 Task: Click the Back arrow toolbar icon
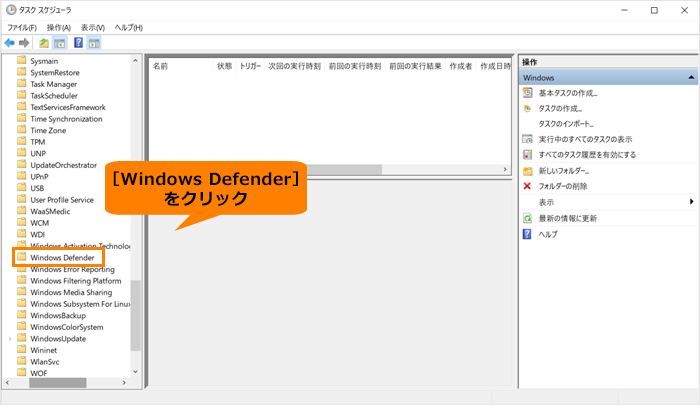[9, 43]
